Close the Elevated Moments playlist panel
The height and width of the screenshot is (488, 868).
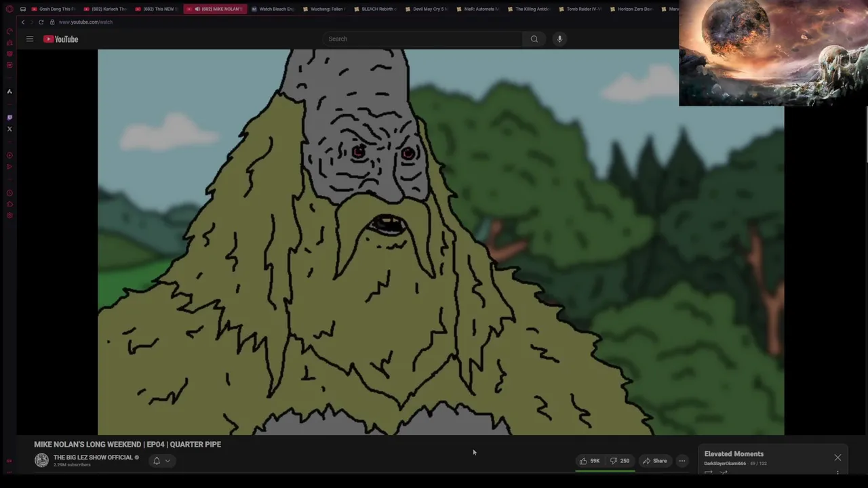point(837,457)
